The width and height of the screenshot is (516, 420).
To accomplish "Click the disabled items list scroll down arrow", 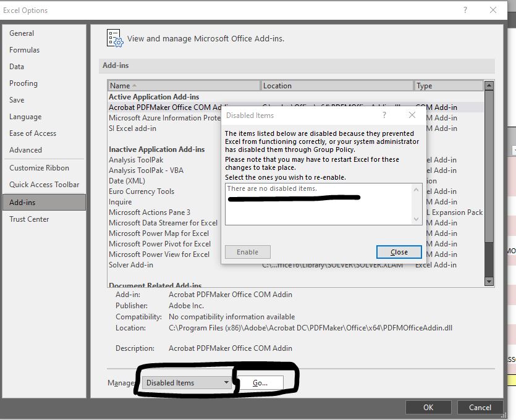I will pos(417,219).
